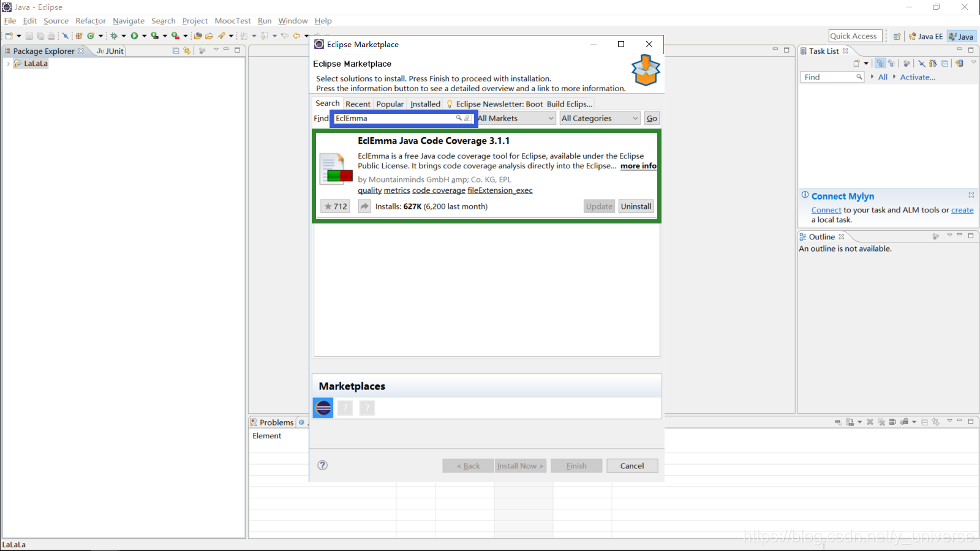
Task: Open the Run configurations dropdown arrow
Action: (x=145, y=36)
